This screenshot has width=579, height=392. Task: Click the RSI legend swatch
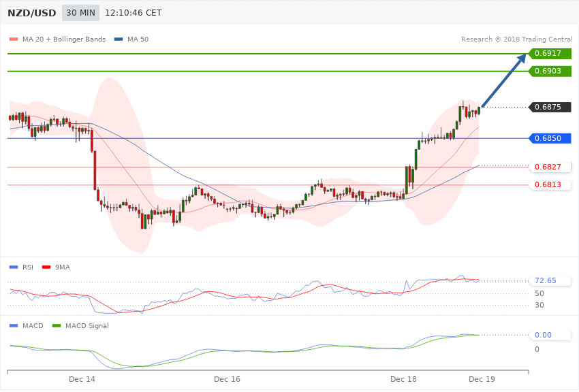point(14,267)
